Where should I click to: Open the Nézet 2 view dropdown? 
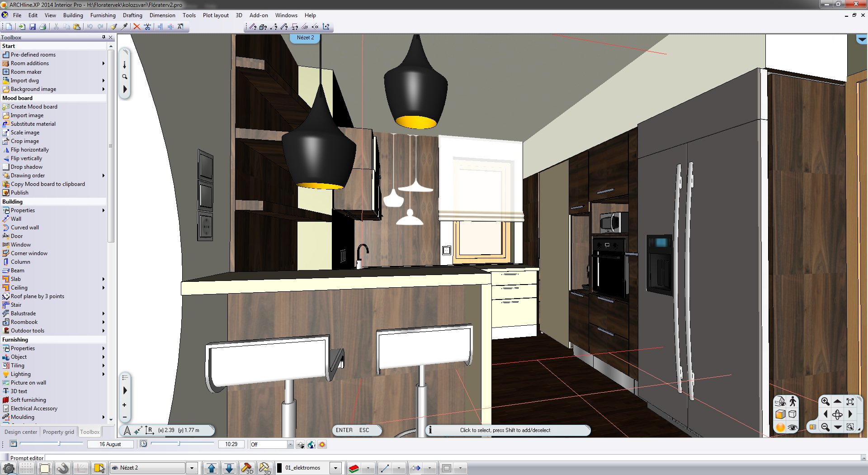[x=192, y=468]
